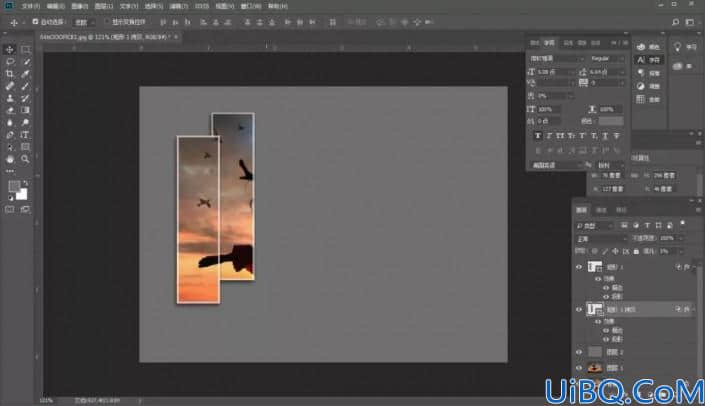Image resolution: width=705 pixels, height=406 pixels.
Task: Apply Faux Bold in Character panel
Action: pyautogui.click(x=538, y=136)
